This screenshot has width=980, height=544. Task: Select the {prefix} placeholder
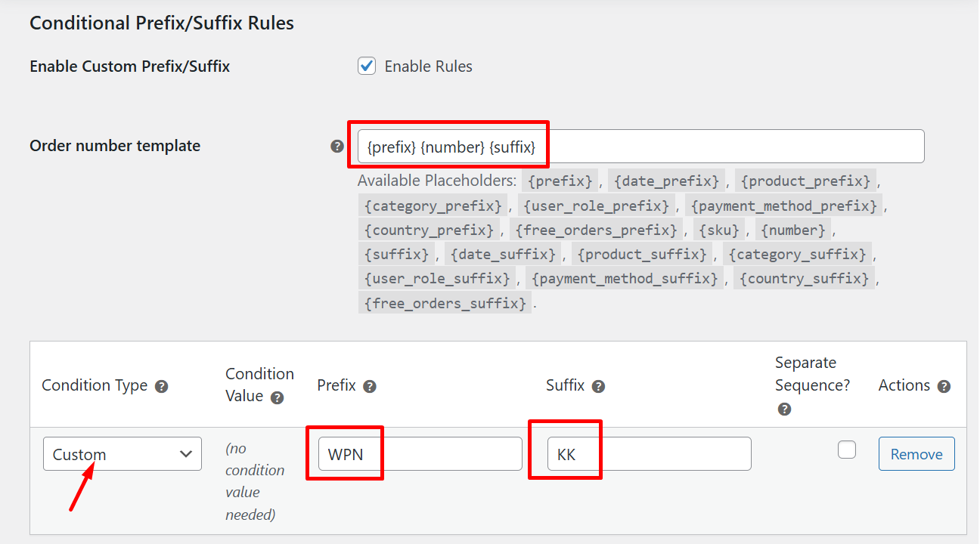pos(560,181)
